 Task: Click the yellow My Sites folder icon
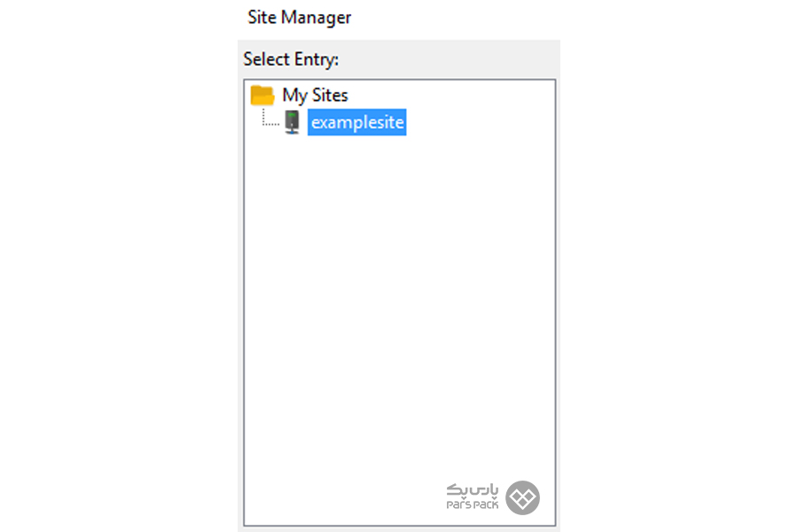pyautogui.click(x=262, y=95)
